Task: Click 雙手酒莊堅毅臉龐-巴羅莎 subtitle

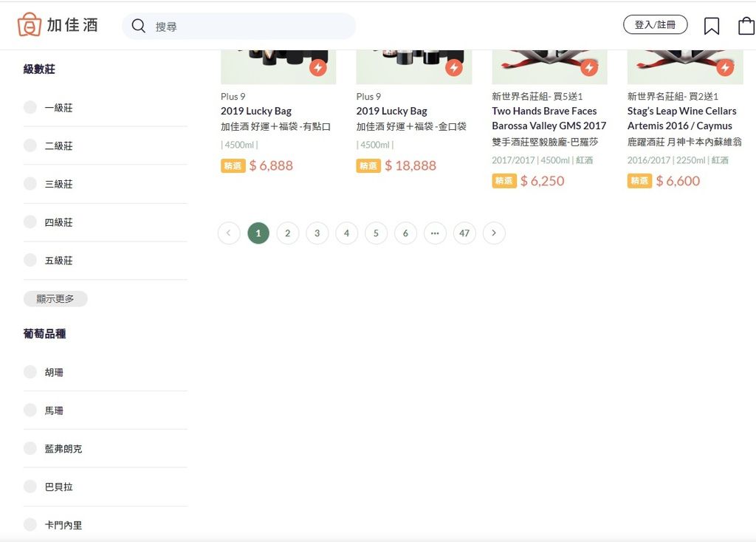Action: 545,143
